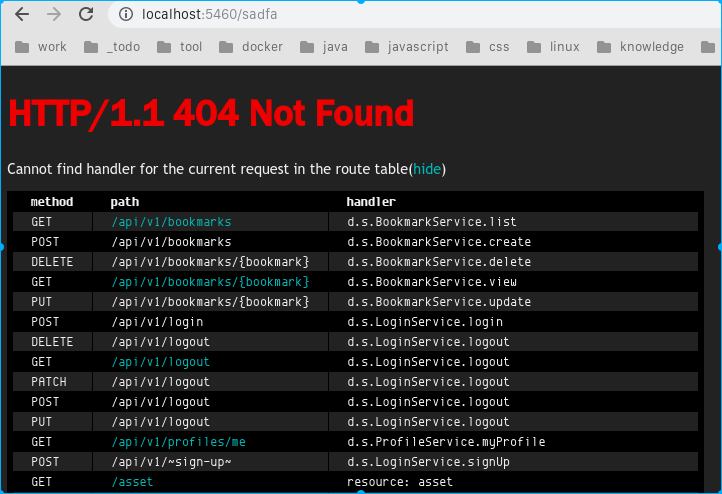Select d.s.ProfileService.myProfile handler text
Screen dimensions: 722x494
tap(446, 442)
